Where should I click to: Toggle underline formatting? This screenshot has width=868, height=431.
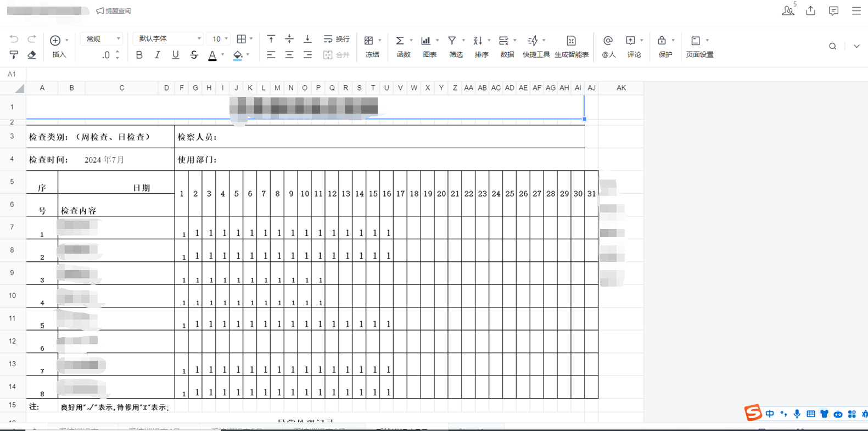[x=176, y=55]
